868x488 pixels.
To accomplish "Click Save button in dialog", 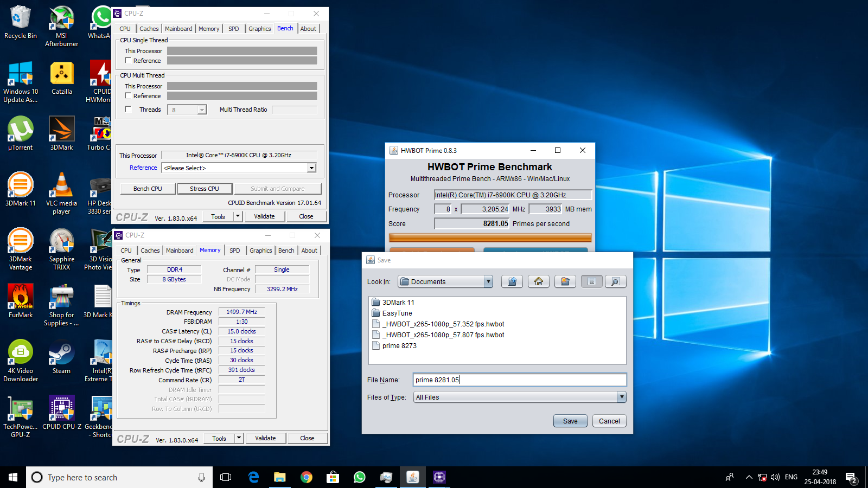I will [570, 421].
